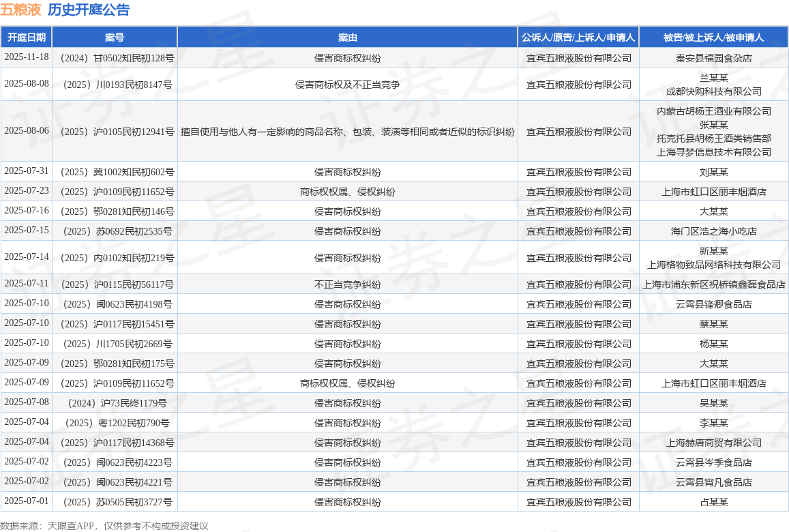Click the 被告/被上诉人/被申请人 column header
This screenshot has height=532, width=789.
point(713,38)
